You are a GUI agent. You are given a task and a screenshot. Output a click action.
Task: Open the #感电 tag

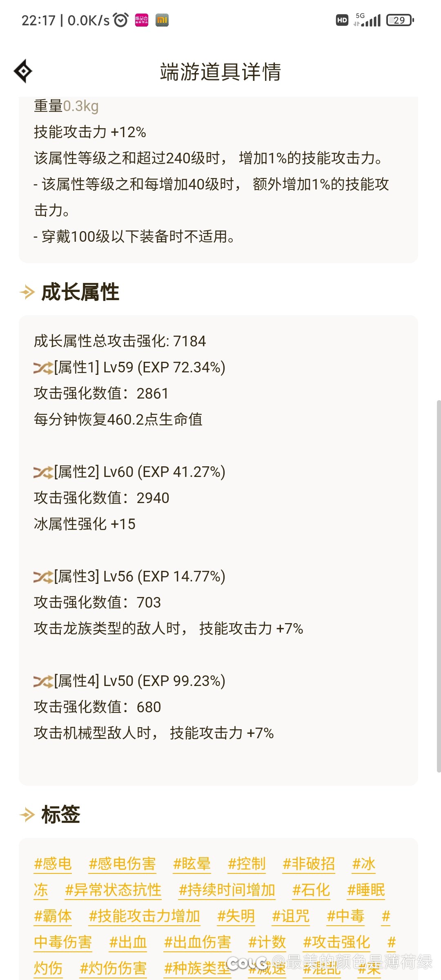click(53, 864)
